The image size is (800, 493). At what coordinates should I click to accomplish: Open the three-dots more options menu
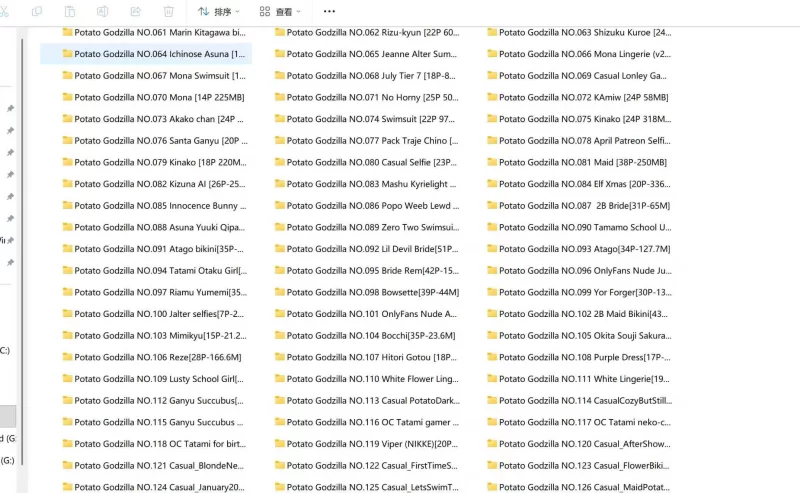(x=329, y=12)
